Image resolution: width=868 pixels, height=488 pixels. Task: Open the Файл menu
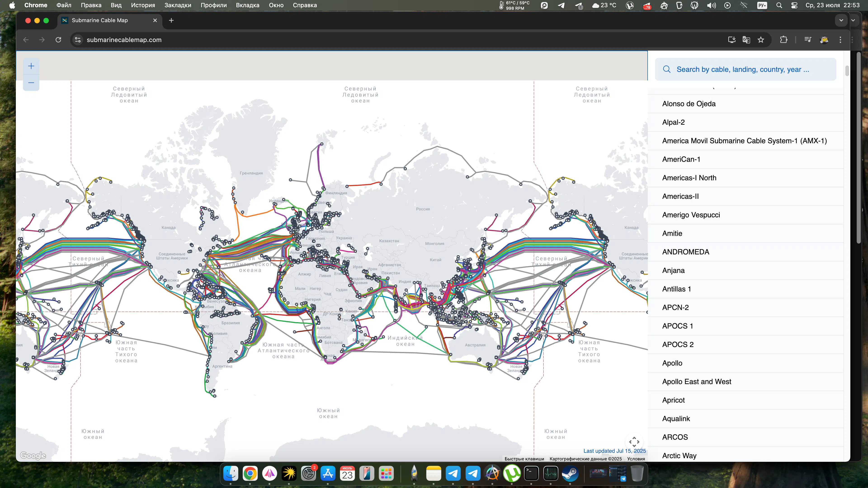point(64,5)
